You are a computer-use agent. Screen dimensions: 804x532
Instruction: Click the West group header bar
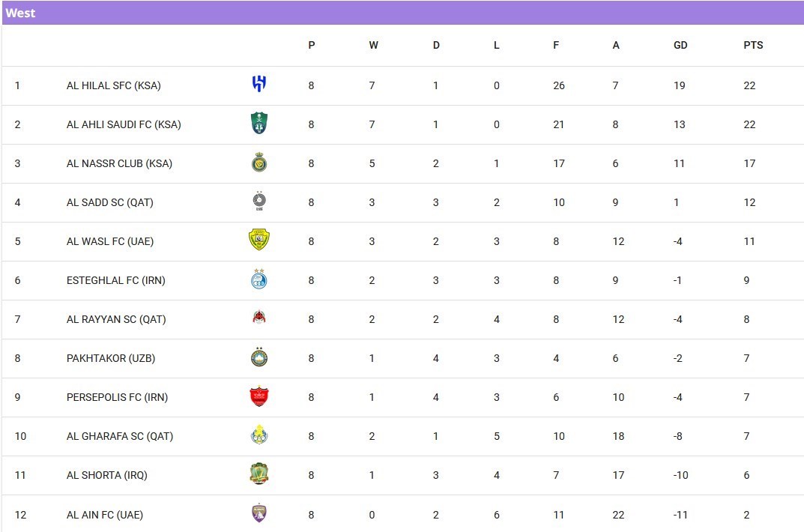[402, 13]
